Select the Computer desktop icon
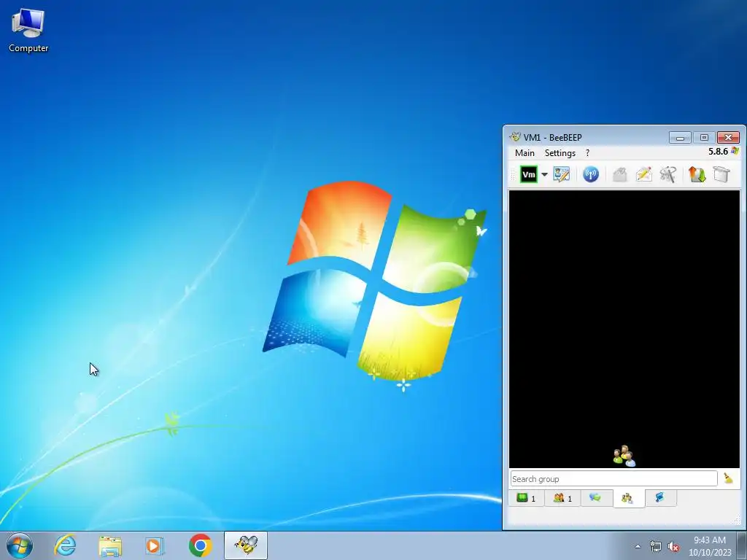 pyautogui.click(x=28, y=30)
